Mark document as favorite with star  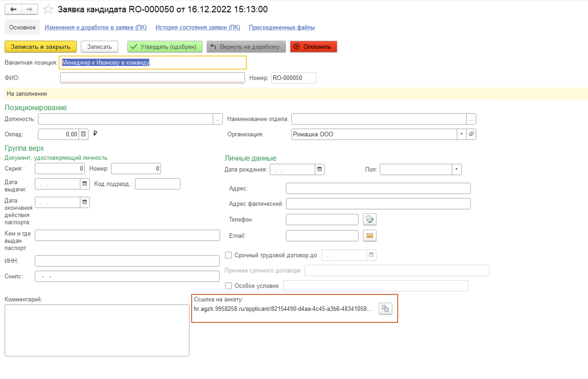pyautogui.click(x=48, y=10)
